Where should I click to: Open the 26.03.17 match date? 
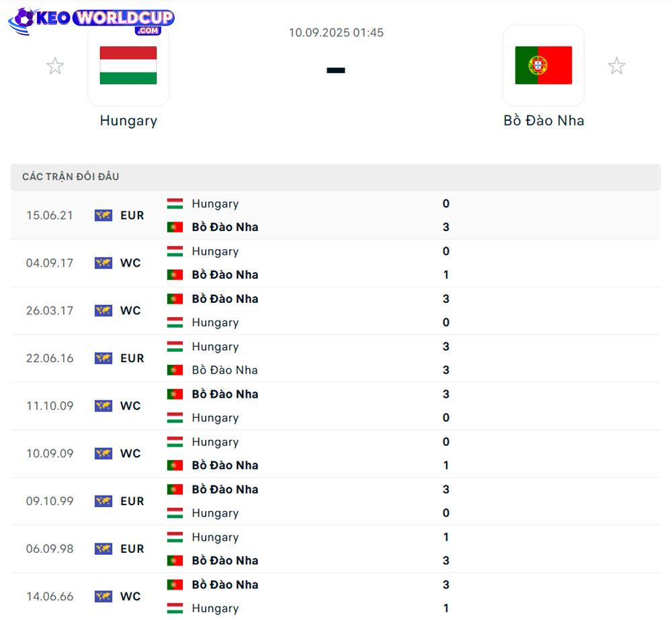50,310
